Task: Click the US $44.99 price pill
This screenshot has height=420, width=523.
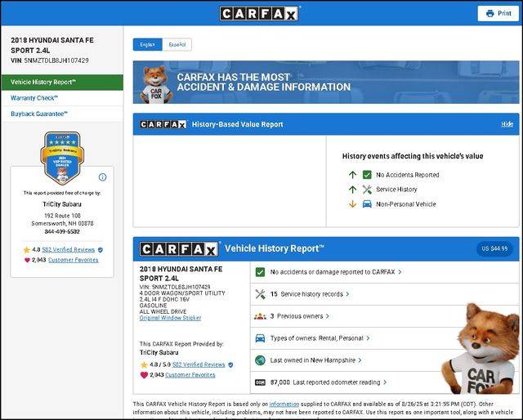Action: [x=494, y=248]
